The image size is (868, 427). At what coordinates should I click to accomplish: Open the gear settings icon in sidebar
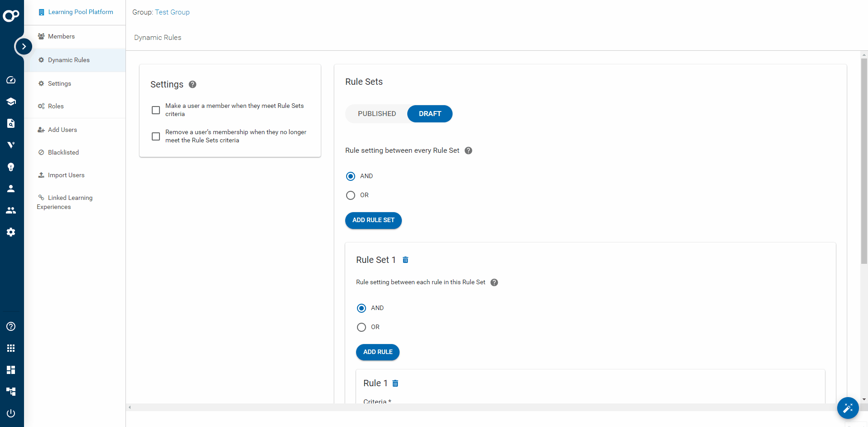point(11,232)
